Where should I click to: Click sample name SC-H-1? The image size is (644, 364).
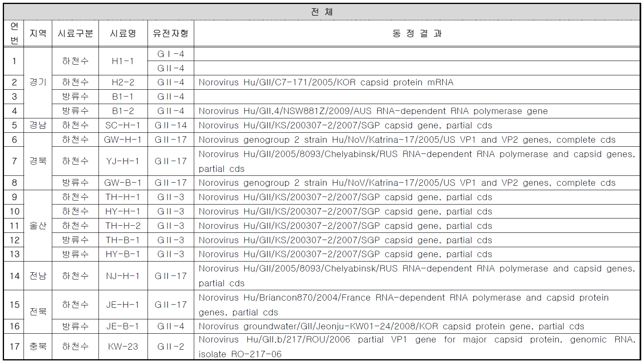point(123,125)
